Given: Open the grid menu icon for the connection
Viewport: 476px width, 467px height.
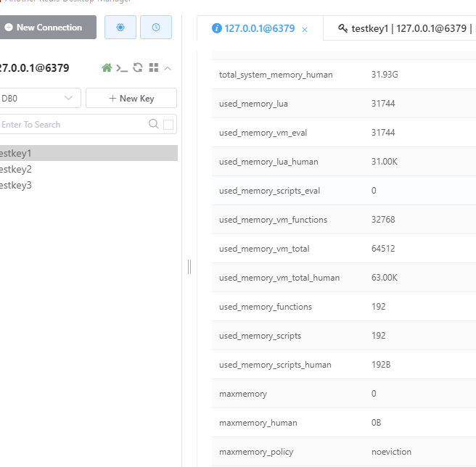Looking at the screenshot, I should [x=154, y=67].
